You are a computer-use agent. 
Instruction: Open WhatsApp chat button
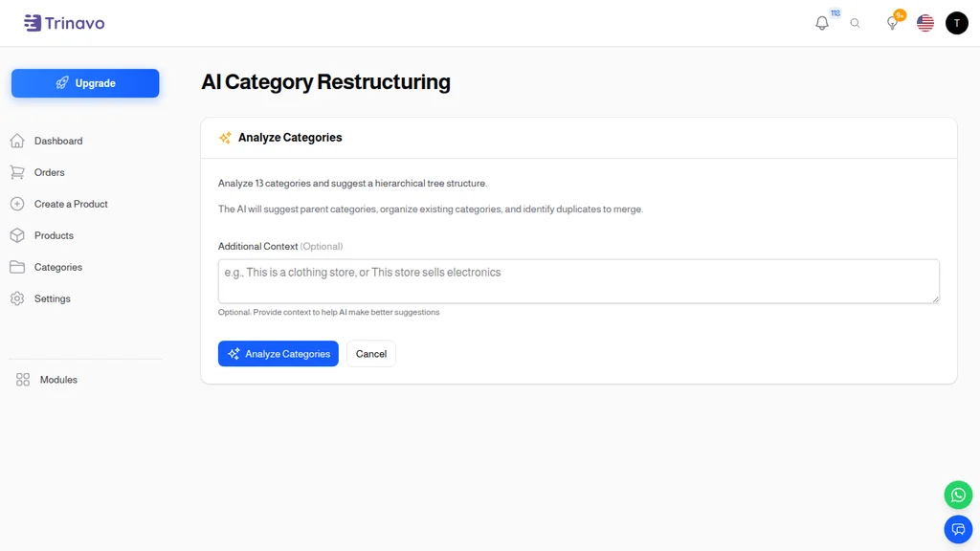tap(957, 495)
